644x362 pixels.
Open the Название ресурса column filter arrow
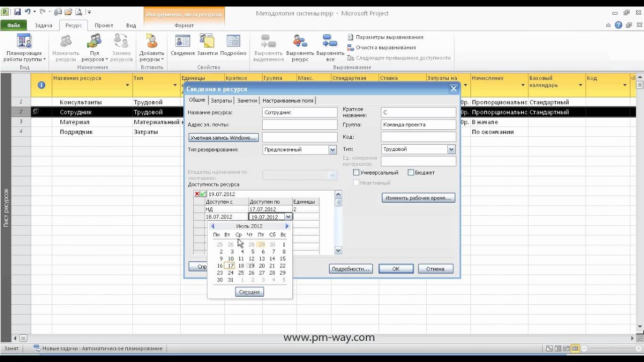127,85
